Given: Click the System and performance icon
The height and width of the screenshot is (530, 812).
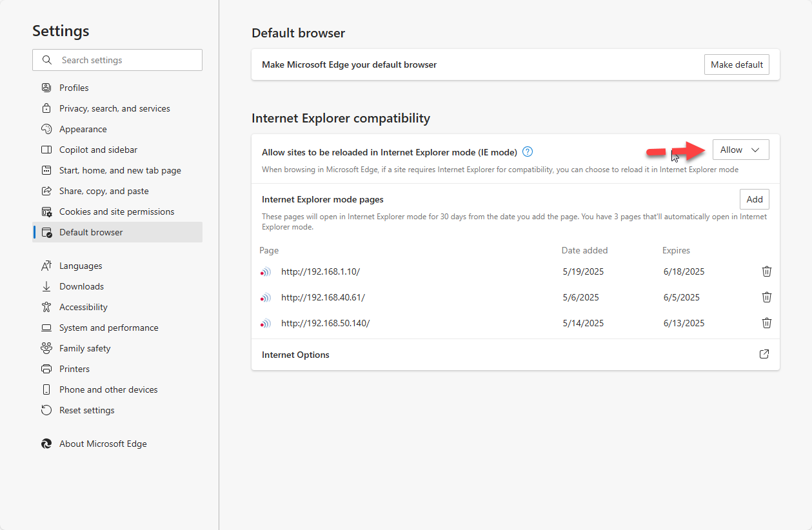Looking at the screenshot, I should point(46,328).
